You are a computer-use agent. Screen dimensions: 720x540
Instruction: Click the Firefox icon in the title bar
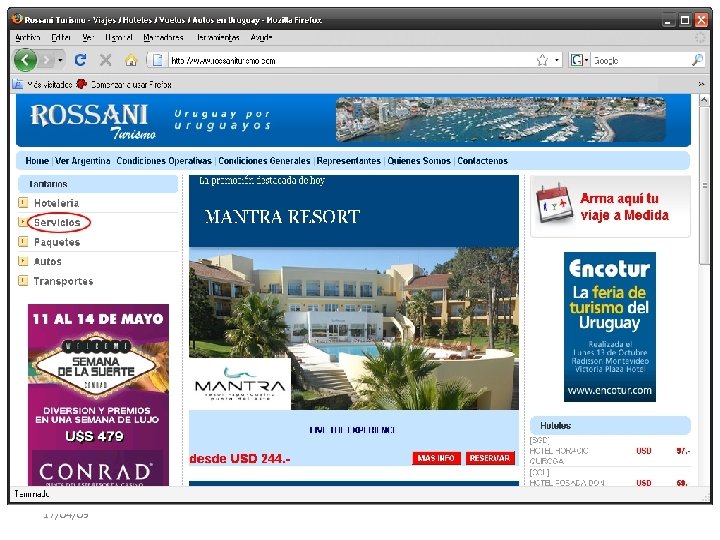[x=17, y=19]
